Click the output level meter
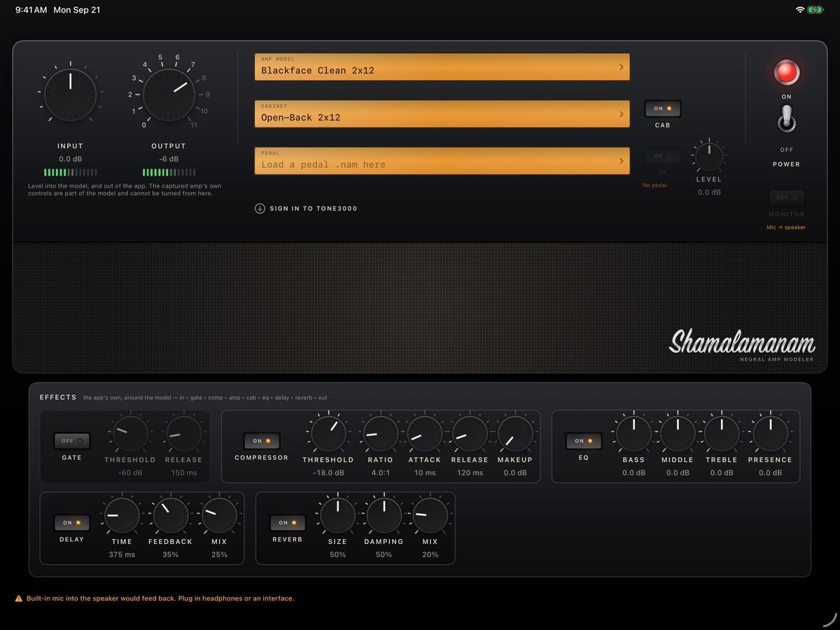This screenshot has height=630, width=840. [x=169, y=172]
